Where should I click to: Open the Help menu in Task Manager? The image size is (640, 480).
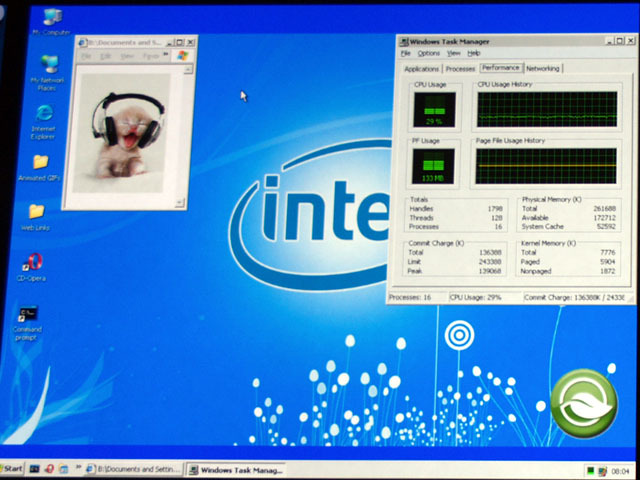point(473,53)
